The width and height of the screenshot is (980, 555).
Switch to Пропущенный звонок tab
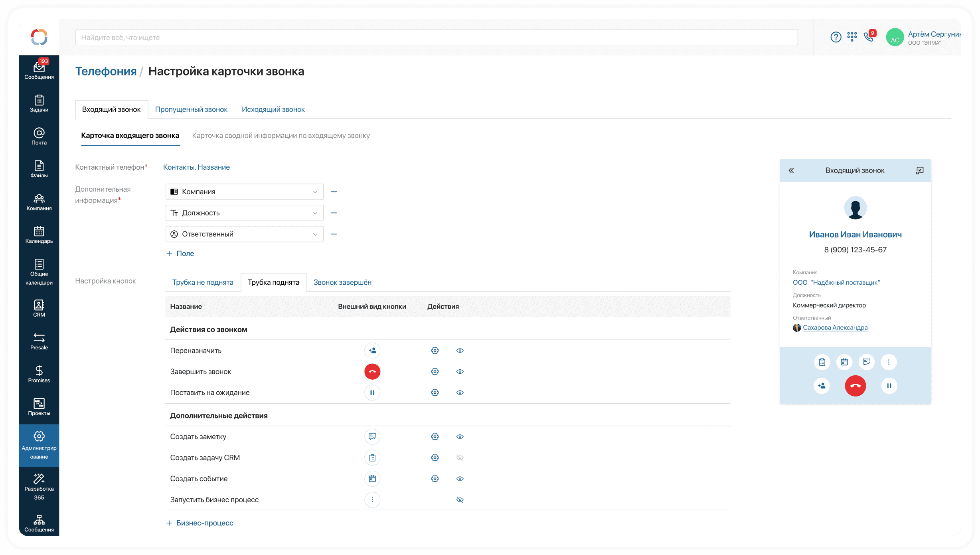coord(191,109)
